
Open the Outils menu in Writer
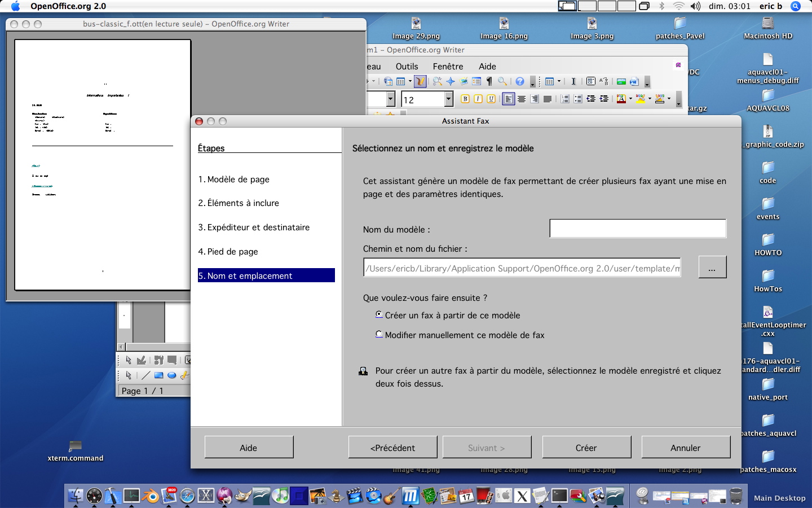click(x=407, y=66)
